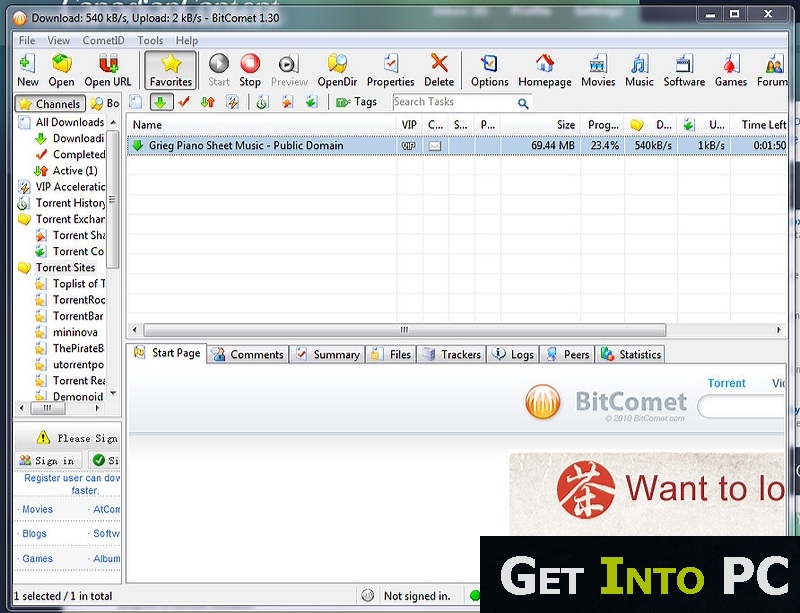Open the Movies toolbar shortcut
The image size is (800, 613).
point(598,70)
